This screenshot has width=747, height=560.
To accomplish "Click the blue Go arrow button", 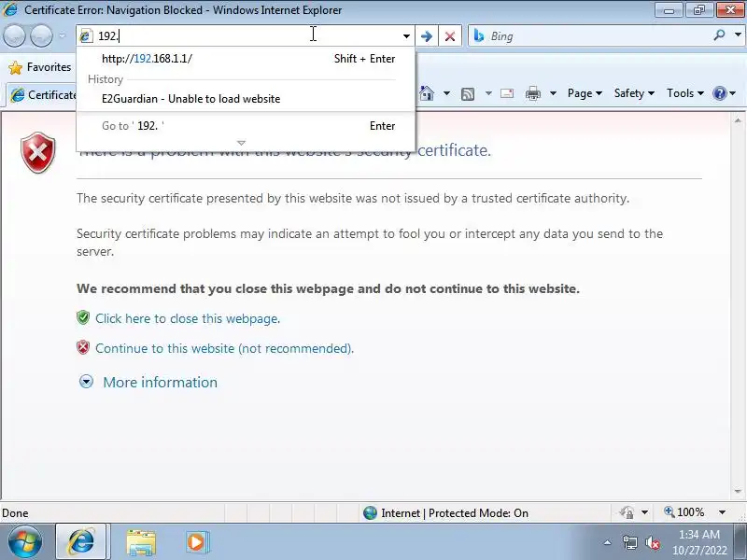I will pos(427,36).
